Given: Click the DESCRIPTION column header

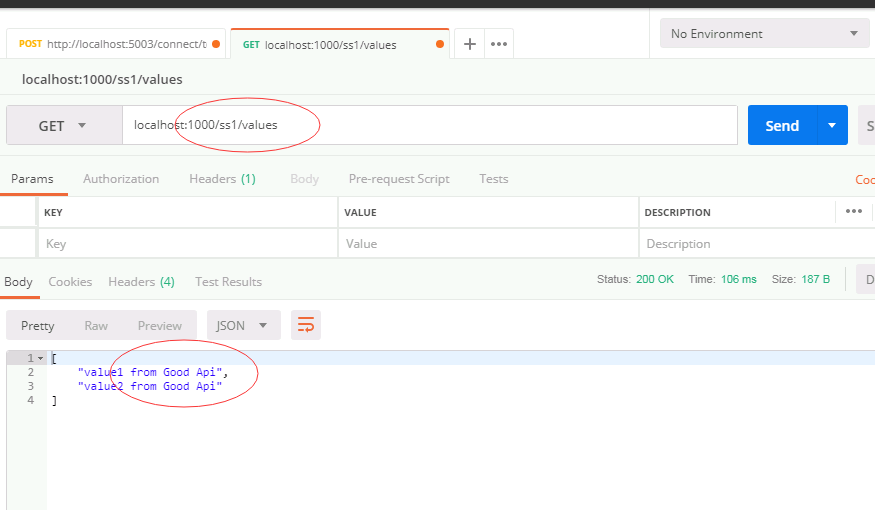Looking at the screenshot, I should point(677,213).
